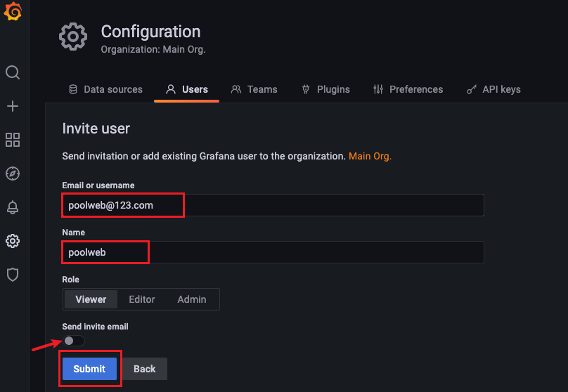Viewport: 568px width, 392px height.
Task: Select the Editor role
Action: pyautogui.click(x=142, y=299)
